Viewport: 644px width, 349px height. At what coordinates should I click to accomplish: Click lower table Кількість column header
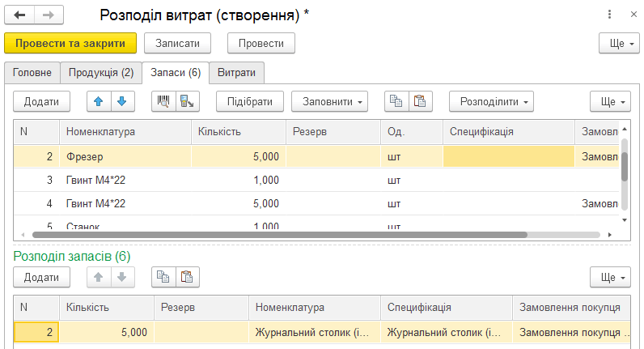pos(107,308)
